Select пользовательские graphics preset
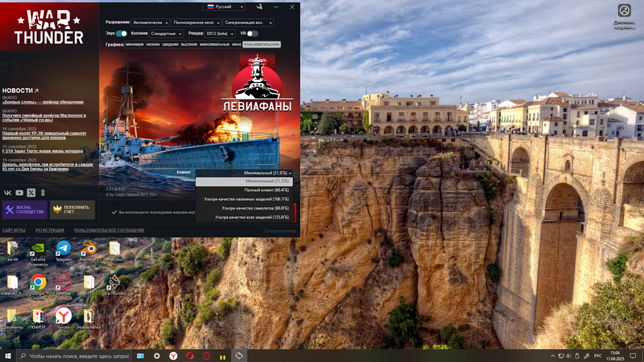This screenshot has width=644, height=362. [261, 44]
